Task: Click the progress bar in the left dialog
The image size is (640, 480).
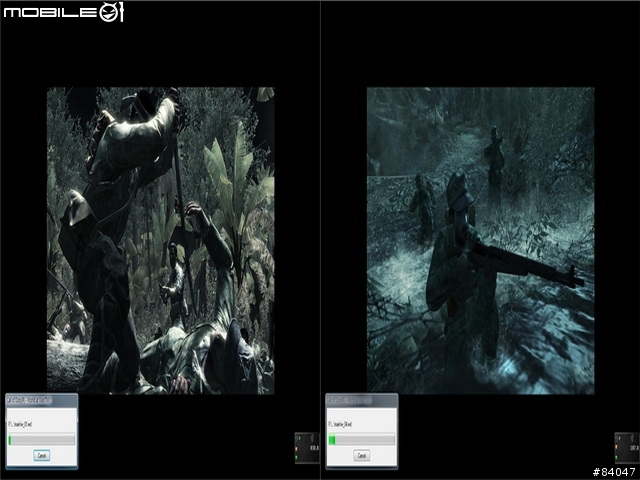Action: point(42,440)
